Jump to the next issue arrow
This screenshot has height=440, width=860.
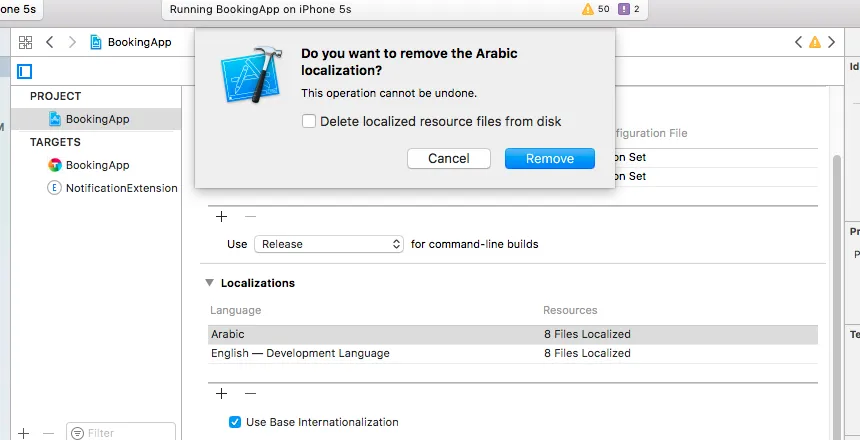[x=832, y=42]
